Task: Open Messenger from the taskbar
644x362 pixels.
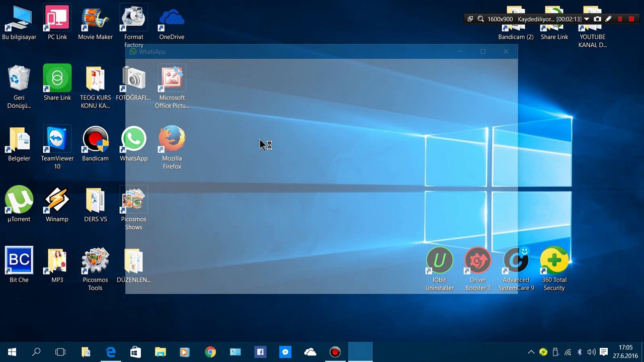Action: tap(285, 352)
